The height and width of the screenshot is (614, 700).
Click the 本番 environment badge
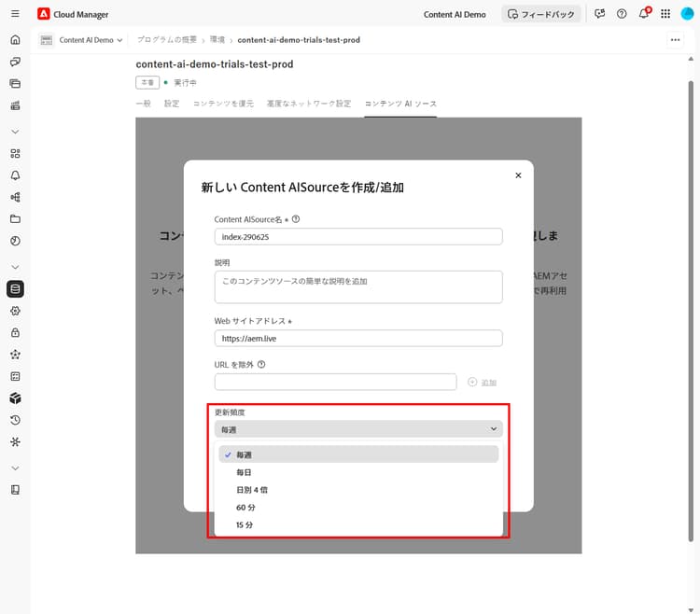(147, 82)
